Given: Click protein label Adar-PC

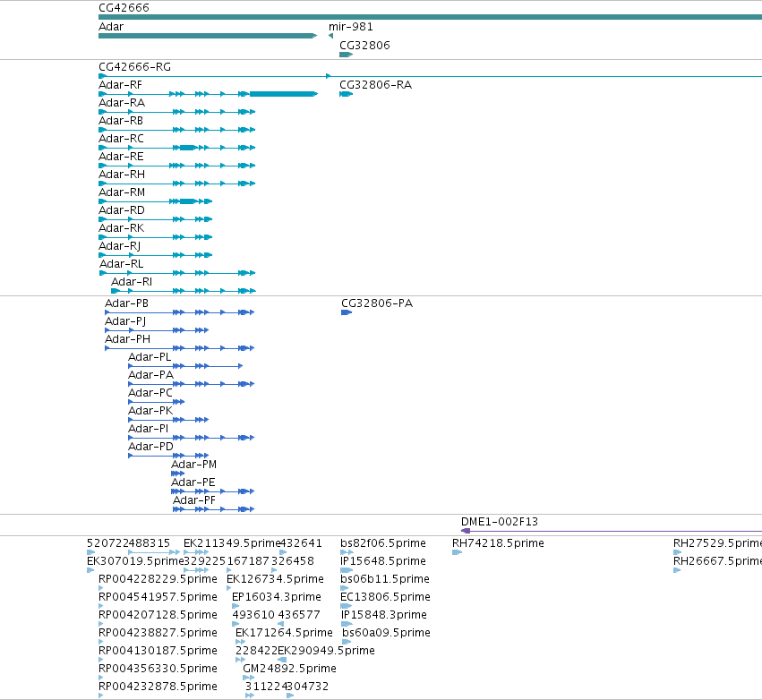Looking at the screenshot, I should [x=150, y=393].
